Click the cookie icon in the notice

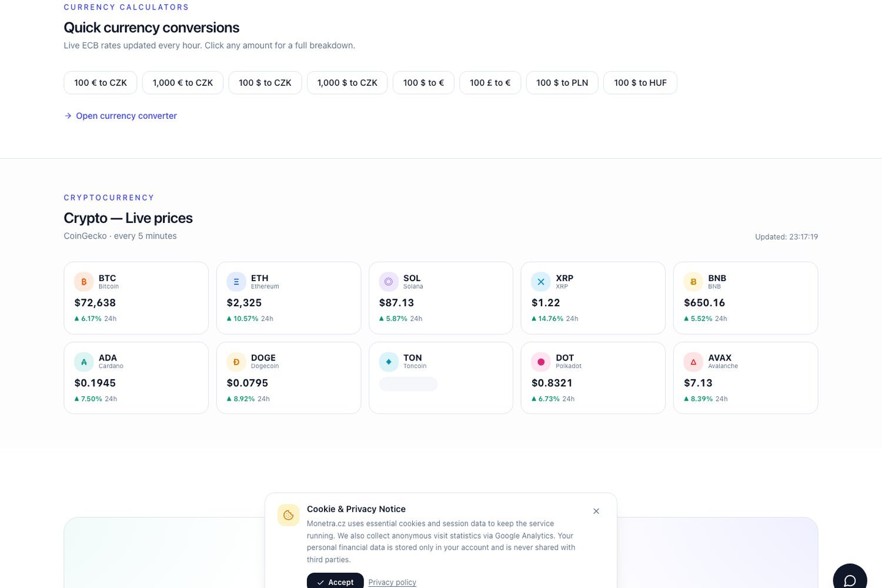(288, 515)
